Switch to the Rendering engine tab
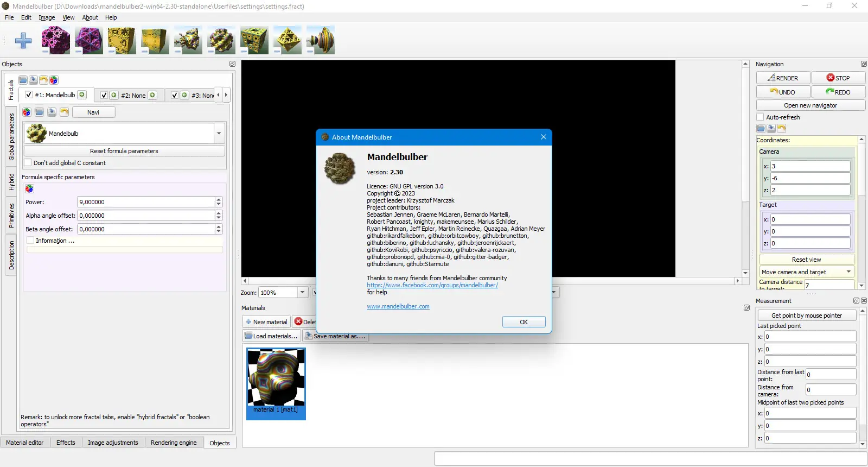Viewport: 868px width, 467px height. 174,443
